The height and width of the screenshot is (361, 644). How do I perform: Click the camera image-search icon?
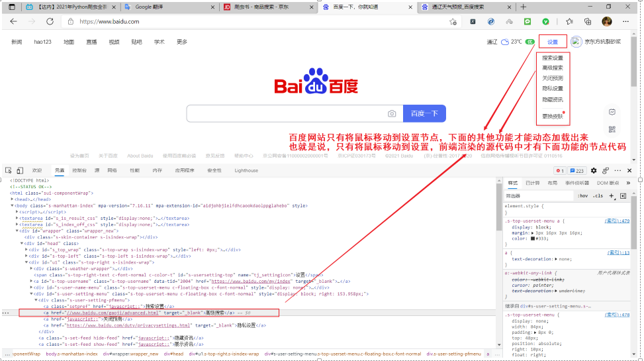click(x=392, y=113)
